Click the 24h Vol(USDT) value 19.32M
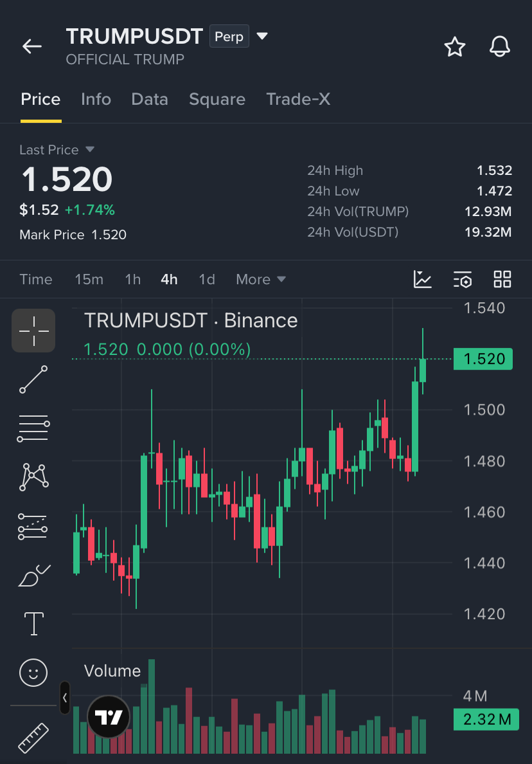This screenshot has width=532, height=764. (488, 232)
